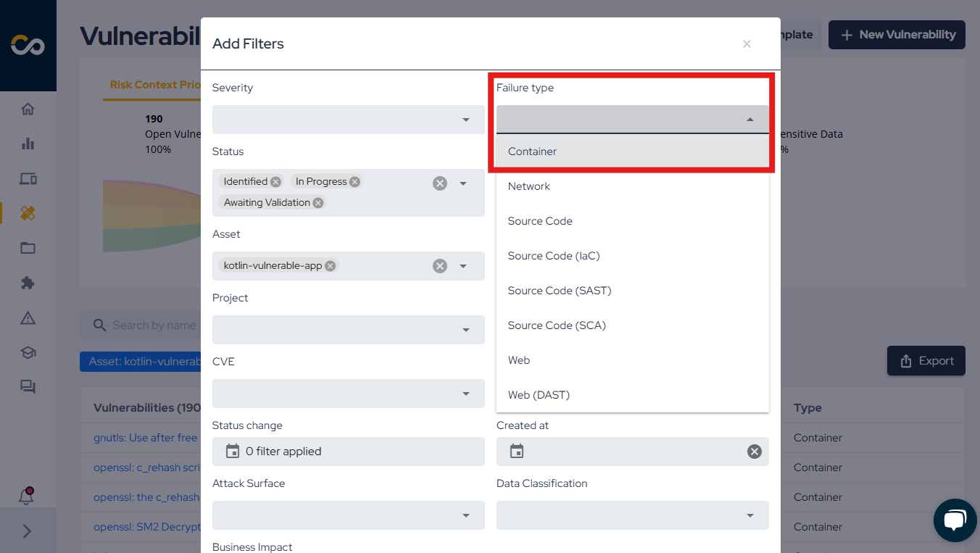980x553 pixels.
Task: Clear the Created at date field
Action: 755,452
